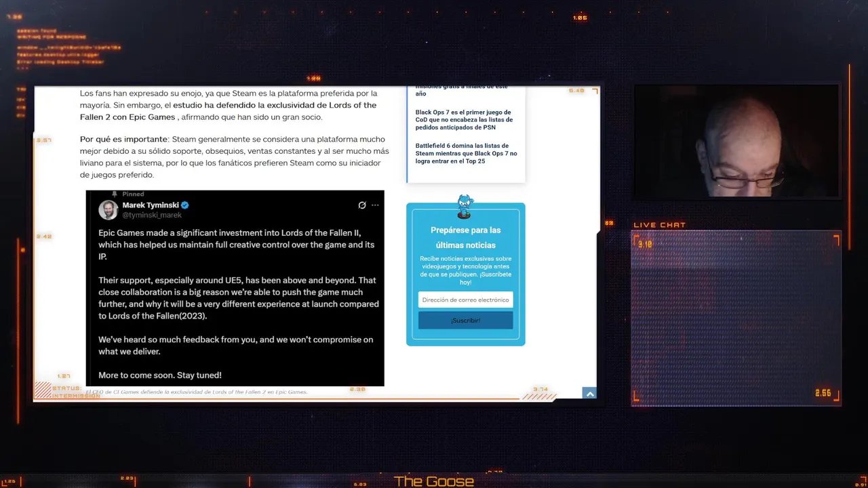Click the LIVE CHAT panel header
The height and width of the screenshot is (488, 868).
(660, 225)
